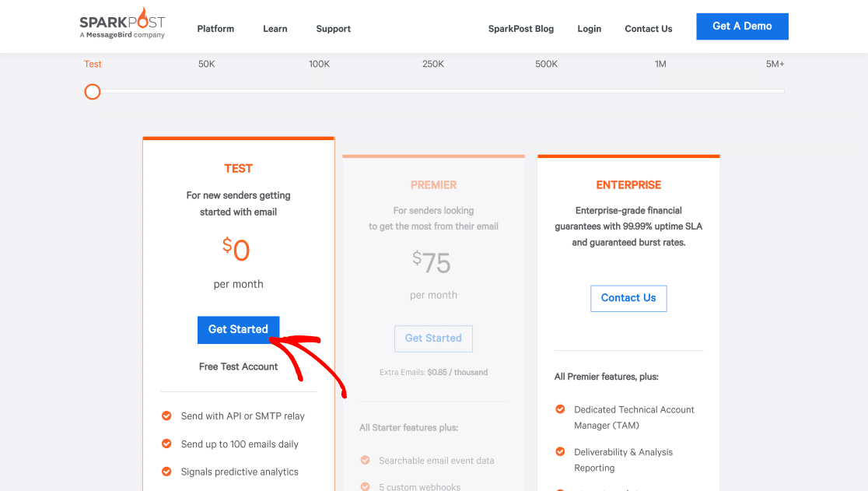
Task: Open the SparkPost Blog menu item
Action: 520,29
